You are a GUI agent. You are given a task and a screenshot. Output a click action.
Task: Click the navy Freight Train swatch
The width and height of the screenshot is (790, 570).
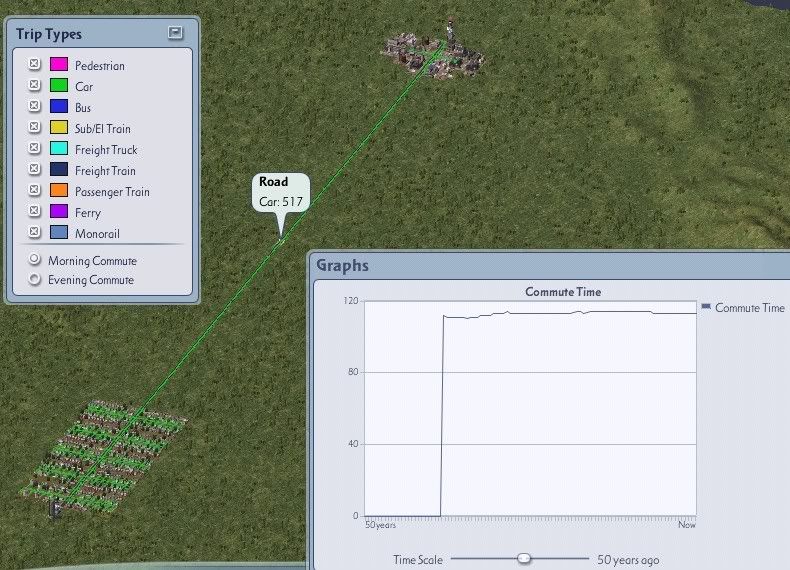(x=59, y=169)
